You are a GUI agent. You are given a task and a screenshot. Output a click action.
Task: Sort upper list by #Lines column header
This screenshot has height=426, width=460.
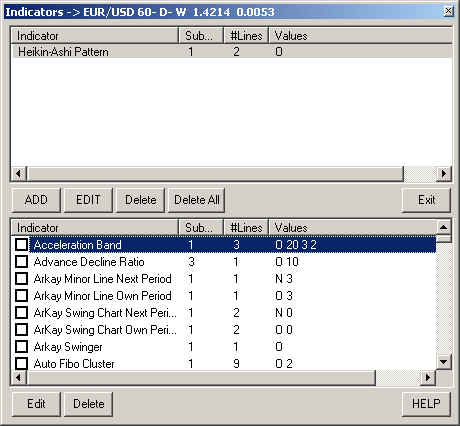click(246, 36)
